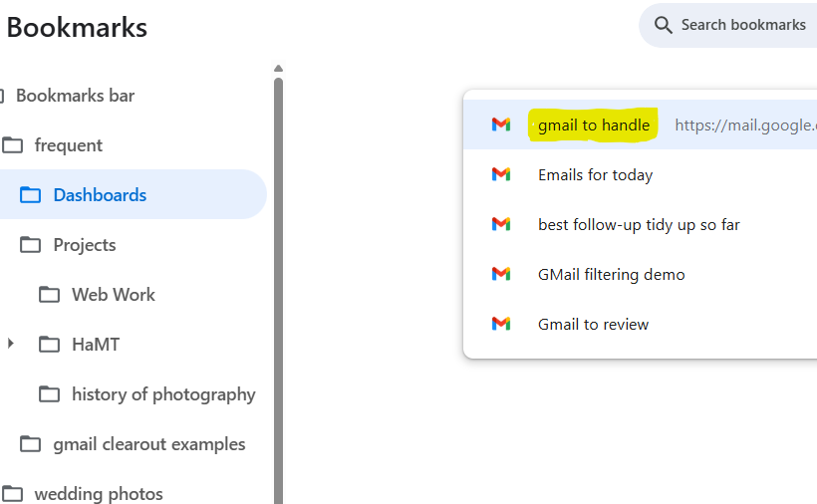Click the sidebar scrollbar up arrow
The height and width of the screenshot is (504, 817).
pyautogui.click(x=278, y=69)
